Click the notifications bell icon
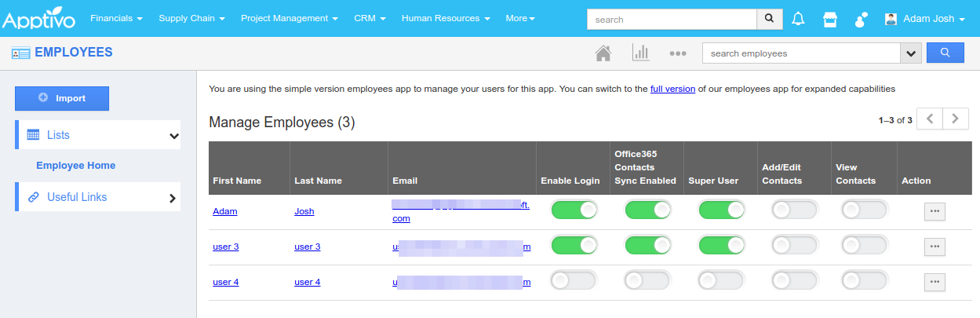This screenshot has width=980, height=318. (x=798, y=19)
